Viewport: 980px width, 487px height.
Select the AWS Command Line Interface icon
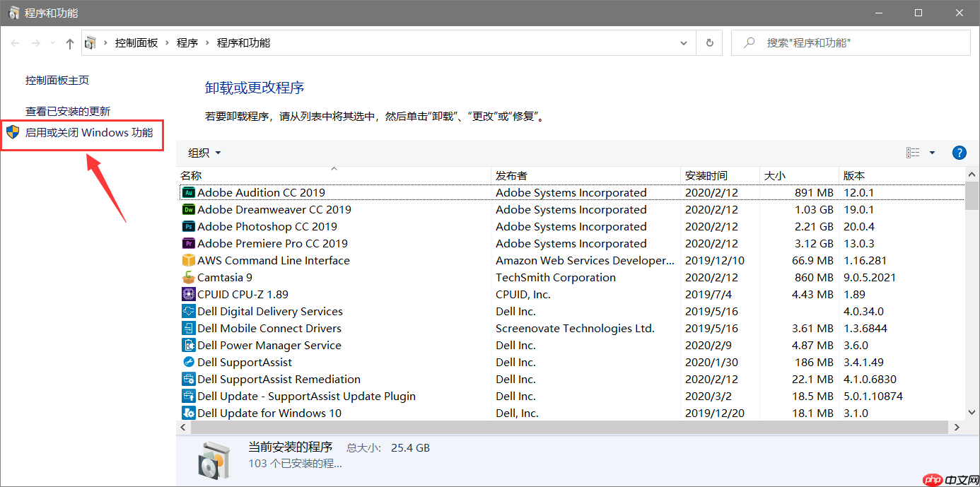pos(188,260)
